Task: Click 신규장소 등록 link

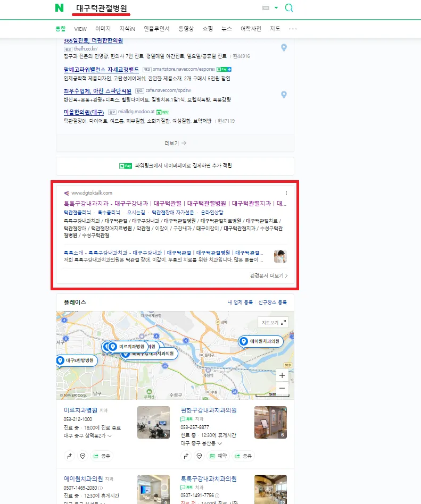Action: coord(273,302)
